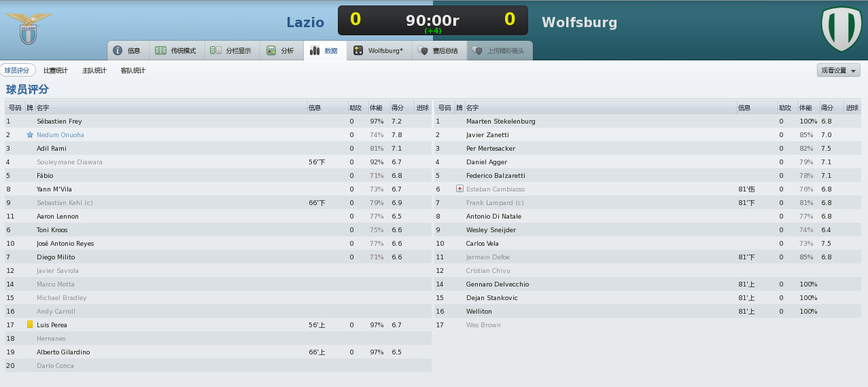This screenshot has height=387, width=868.
Task: Click the Wolfsburg club badge
Action: pos(840,29)
